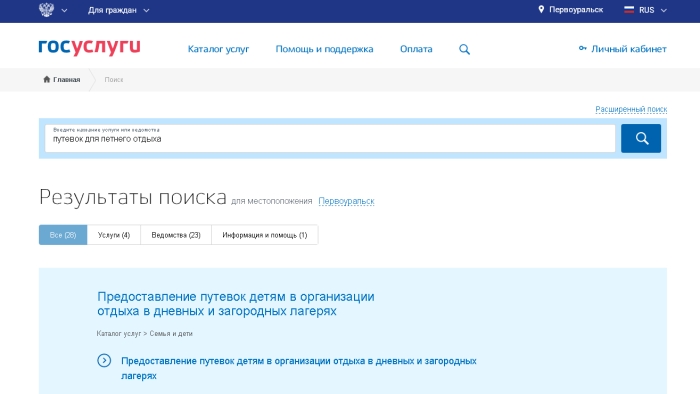Click the госуслуги logo
Screen dimensions: 700x394
pos(89,47)
